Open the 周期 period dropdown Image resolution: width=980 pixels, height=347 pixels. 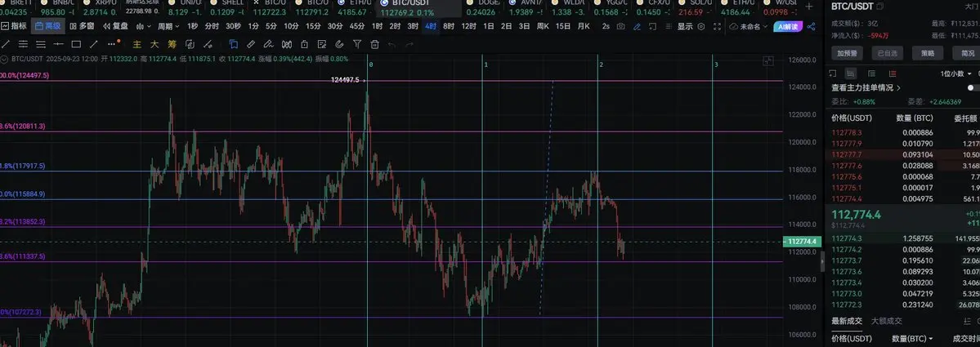pyautogui.click(x=168, y=26)
